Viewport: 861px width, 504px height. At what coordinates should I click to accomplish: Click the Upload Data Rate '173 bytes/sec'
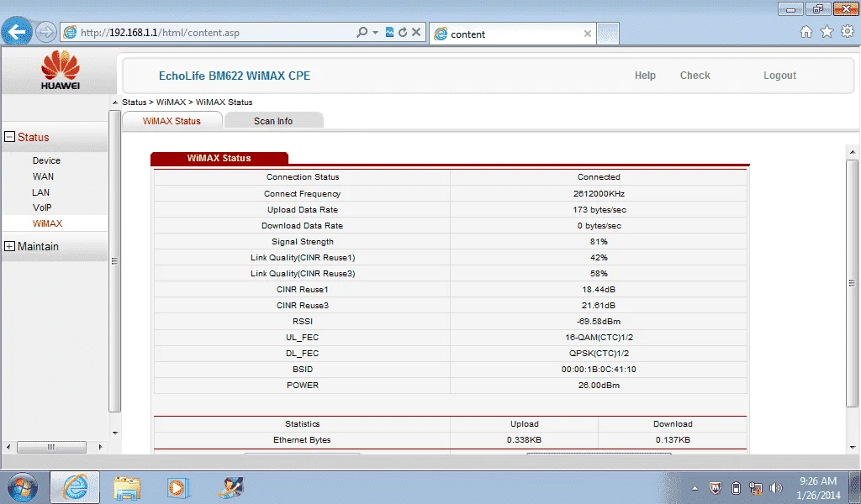pyautogui.click(x=599, y=209)
